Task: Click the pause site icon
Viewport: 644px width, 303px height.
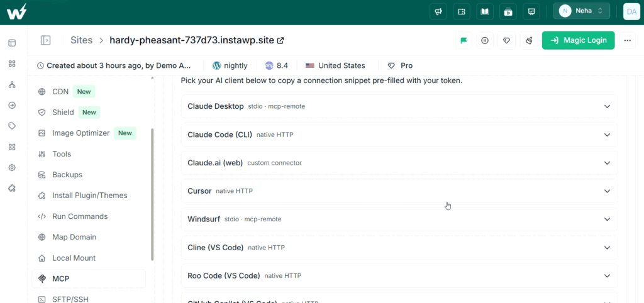Action: [x=485, y=41]
